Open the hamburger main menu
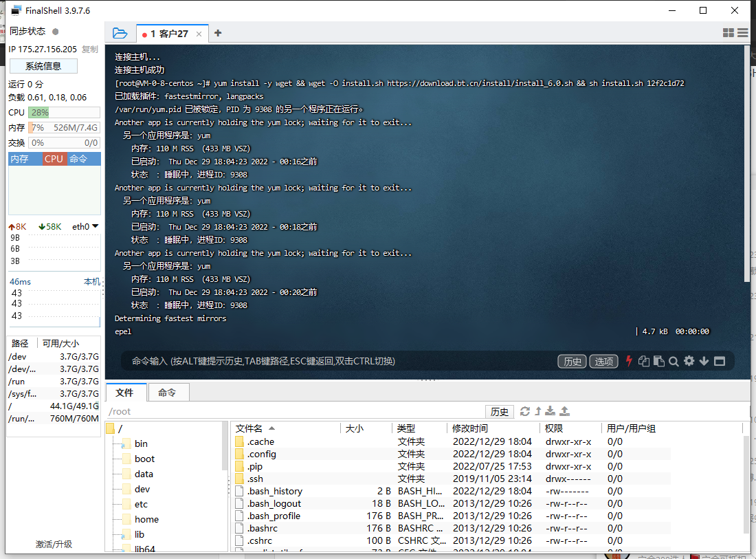The image size is (756, 559). 743,33
